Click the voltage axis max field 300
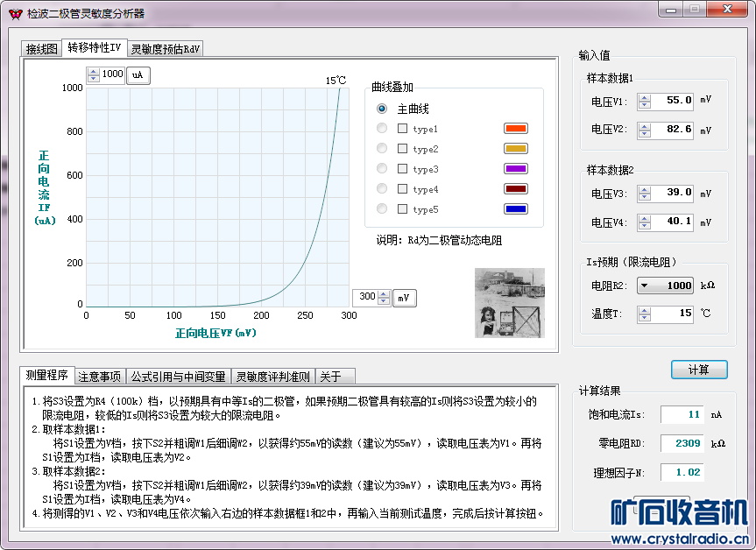This screenshot has height=550, width=756. click(366, 297)
